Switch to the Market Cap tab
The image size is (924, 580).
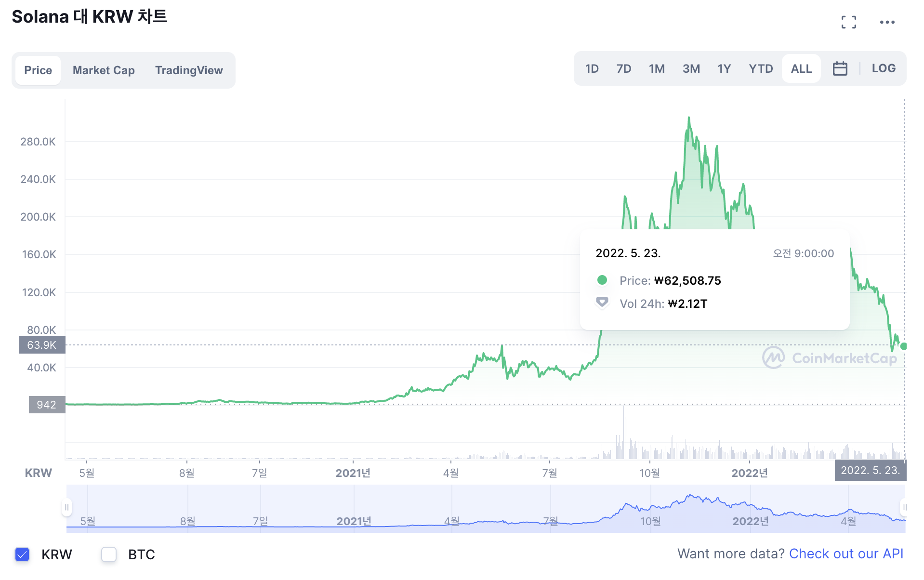point(104,70)
